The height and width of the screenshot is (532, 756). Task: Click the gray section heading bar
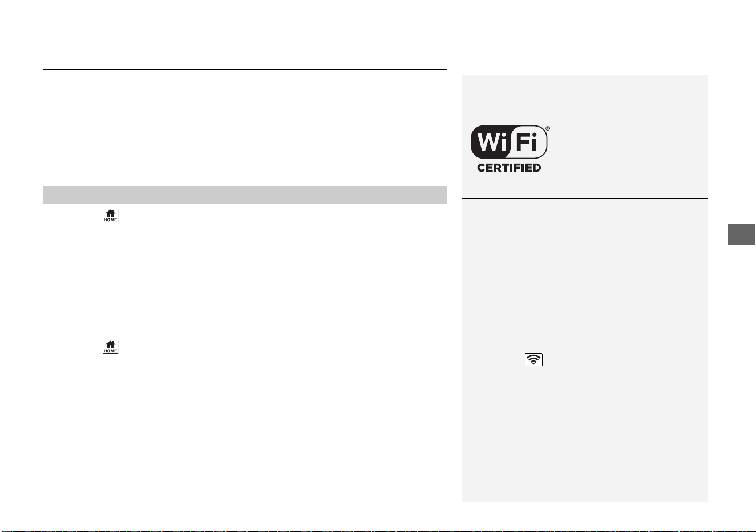pyautogui.click(x=245, y=194)
